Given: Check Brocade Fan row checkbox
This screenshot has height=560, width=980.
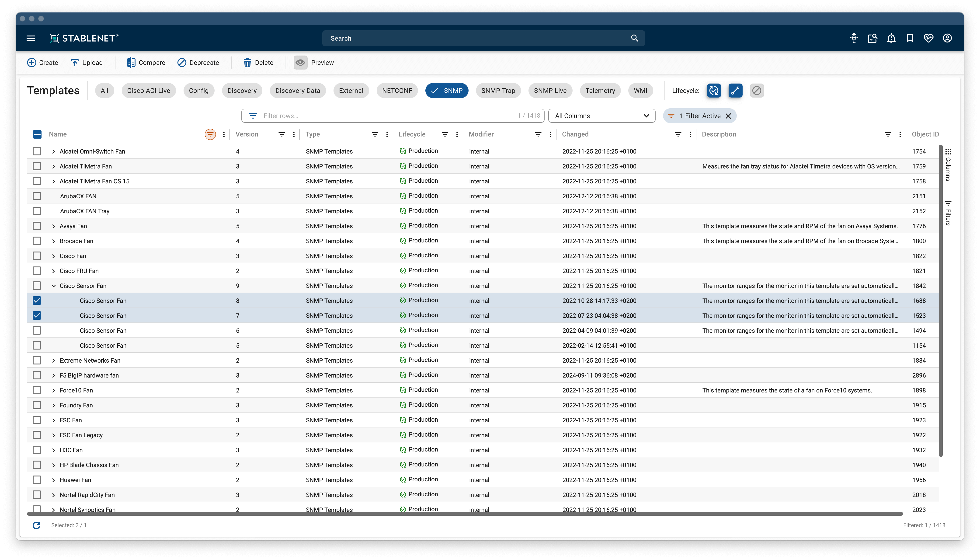Looking at the screenshot, I should [37, 241].
